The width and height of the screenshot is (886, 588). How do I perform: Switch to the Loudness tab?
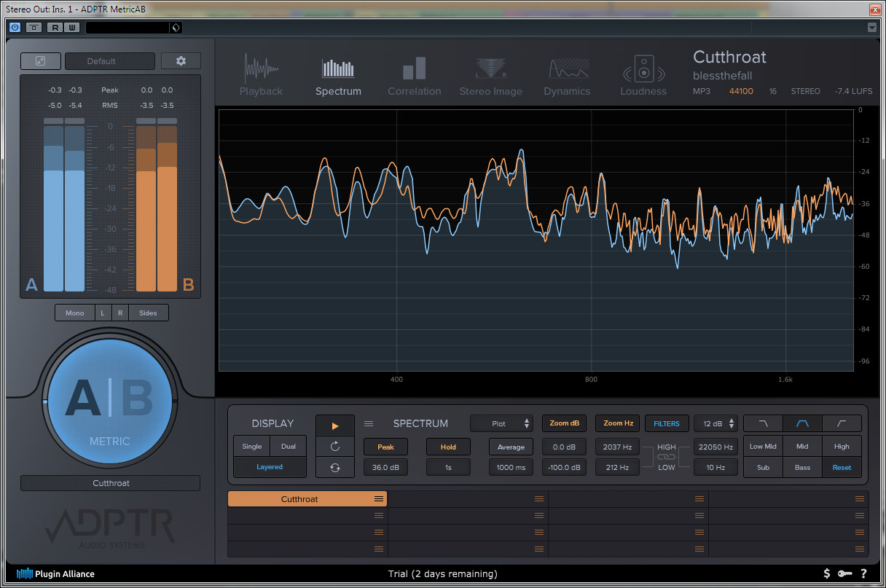(x=643, y=76)
